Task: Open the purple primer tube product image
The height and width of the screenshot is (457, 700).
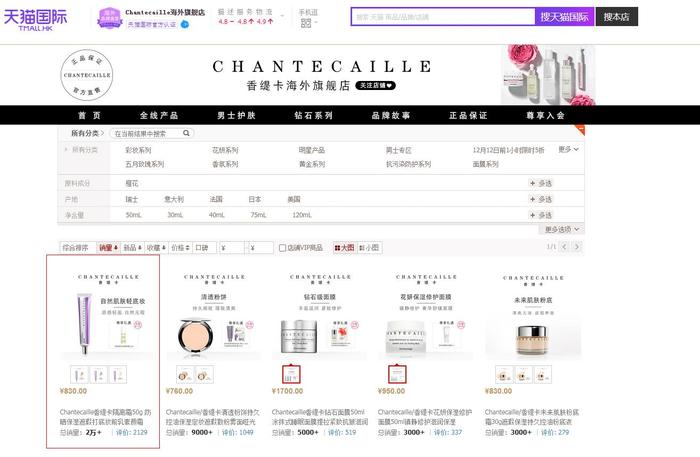Action: [108, 313]
